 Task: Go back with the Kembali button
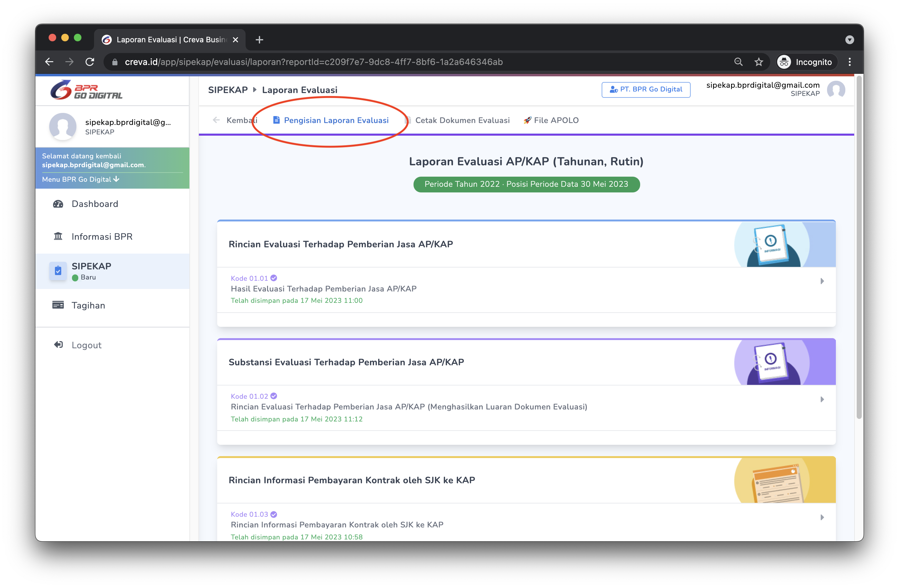coord(235,120)
